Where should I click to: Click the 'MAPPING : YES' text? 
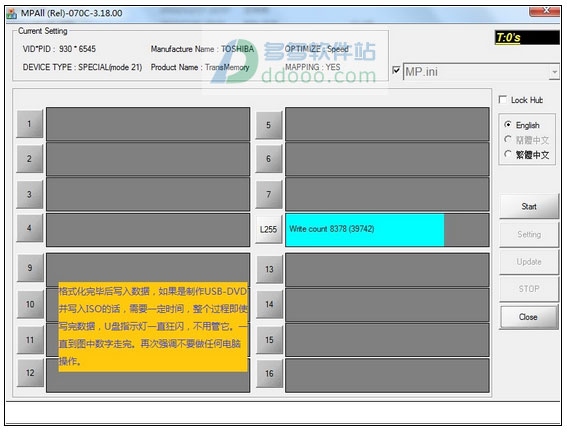[313, 68]
